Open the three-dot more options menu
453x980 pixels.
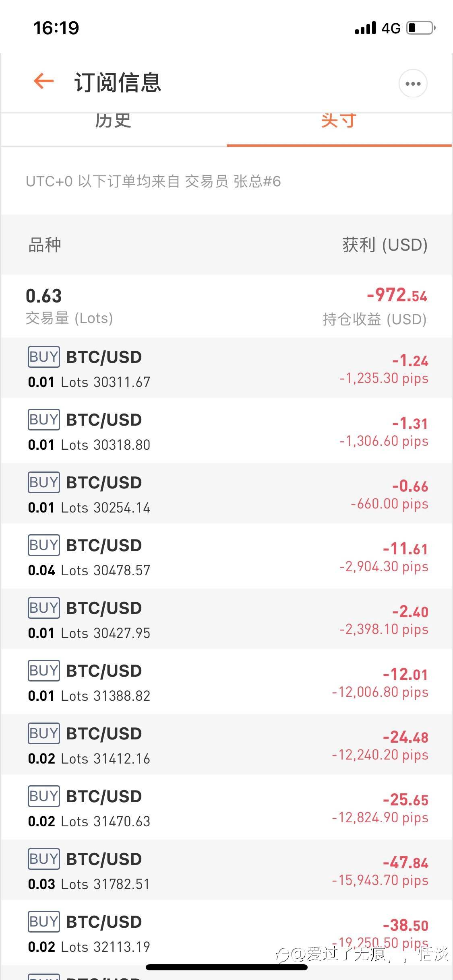[413, 84]
